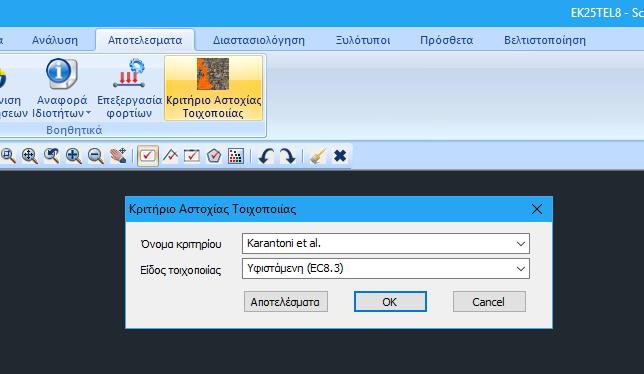Click the zoom out minus magnifier
Viewport: 644px width, 374px height.
point(96,156)
